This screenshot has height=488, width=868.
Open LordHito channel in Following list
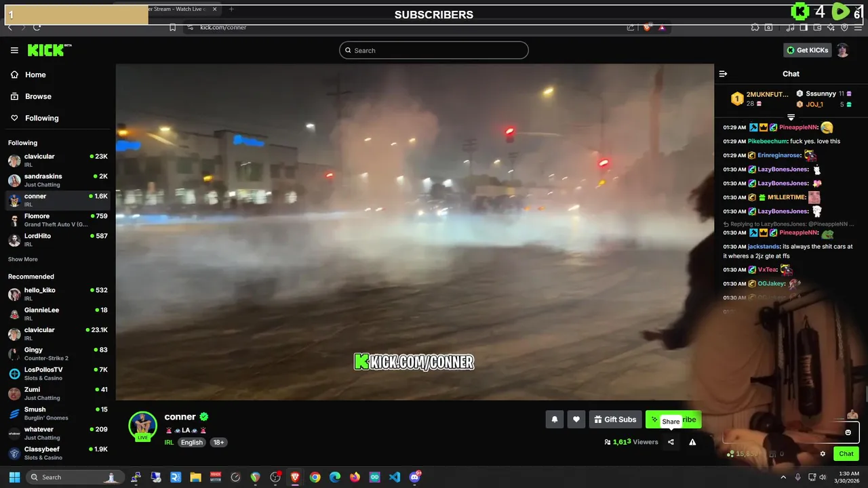(58, 239)
